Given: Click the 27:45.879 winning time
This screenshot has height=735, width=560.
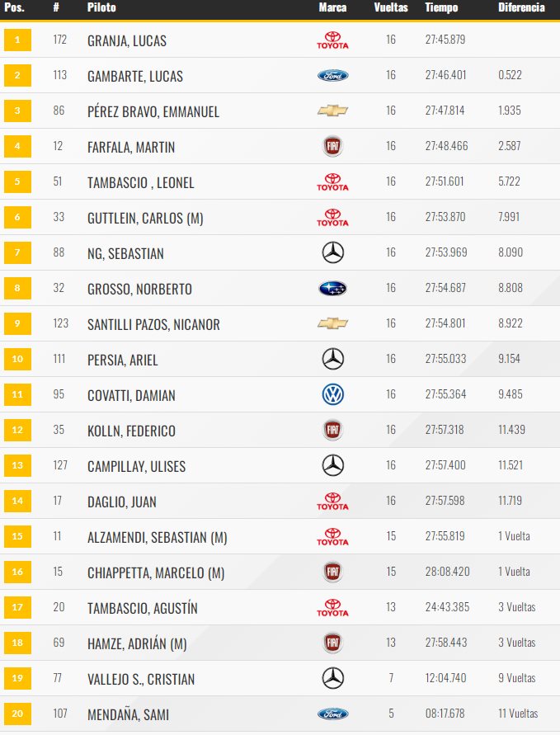Looking at the screenshot, I should 445,40.
